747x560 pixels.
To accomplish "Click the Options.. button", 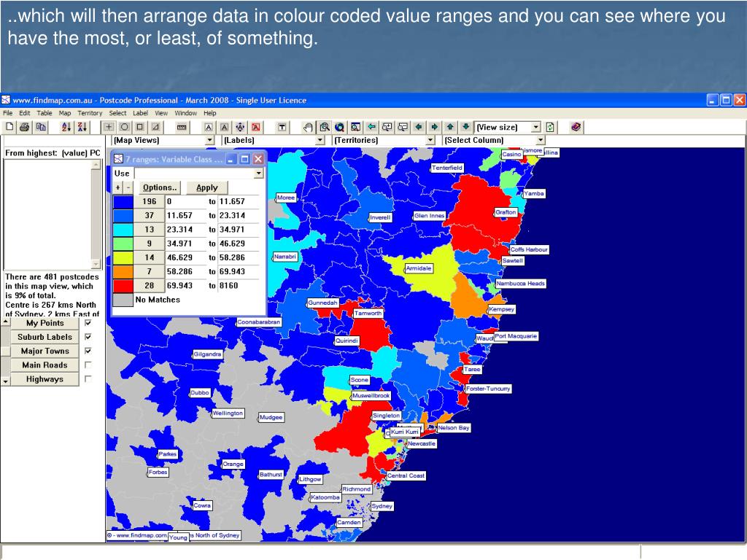I will pyautogui.click(x=160, y=187).
